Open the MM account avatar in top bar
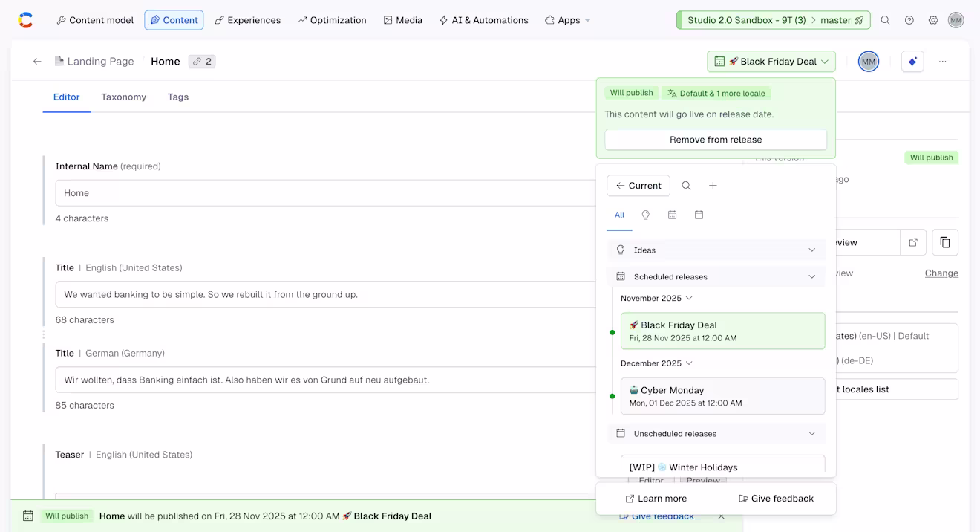This screenshot has width=980, height=532. (956, 20)
